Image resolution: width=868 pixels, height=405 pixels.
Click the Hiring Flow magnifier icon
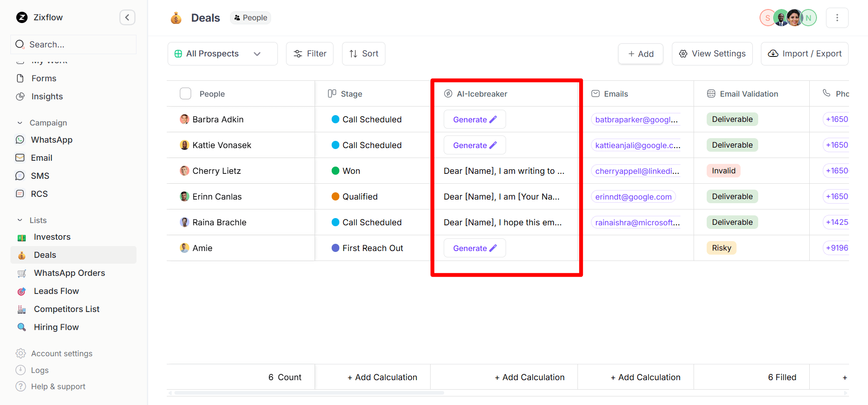click(x=21, y=327)
